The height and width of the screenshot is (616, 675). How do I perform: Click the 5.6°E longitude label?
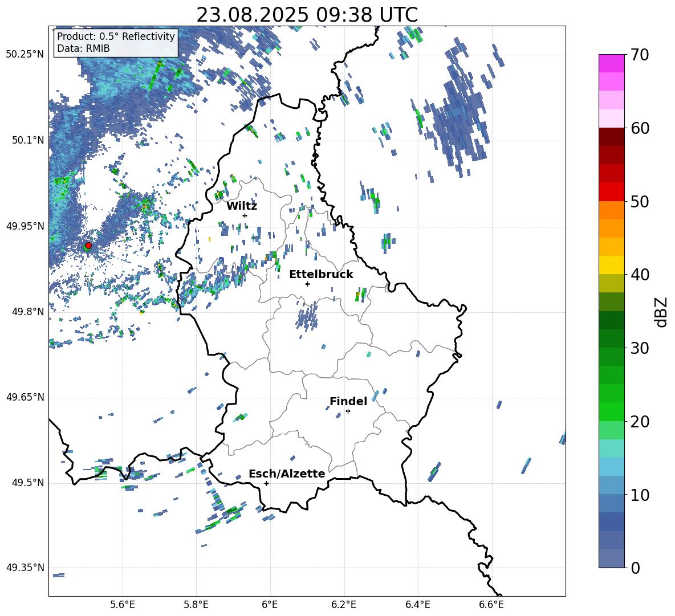[x=122, y=605]
